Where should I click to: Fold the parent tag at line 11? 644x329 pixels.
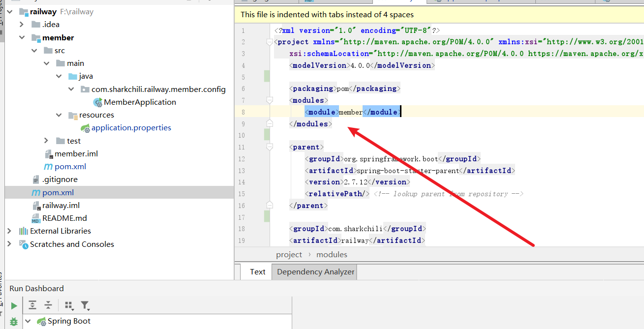(270, 147)
